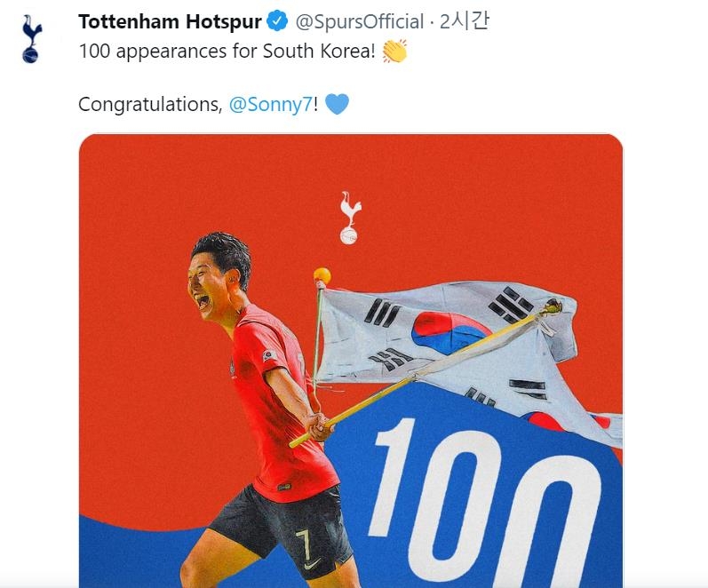Open the @Sonny7 mention link
The height and width of the screenshot is (588, 708).
pos(270,105)
